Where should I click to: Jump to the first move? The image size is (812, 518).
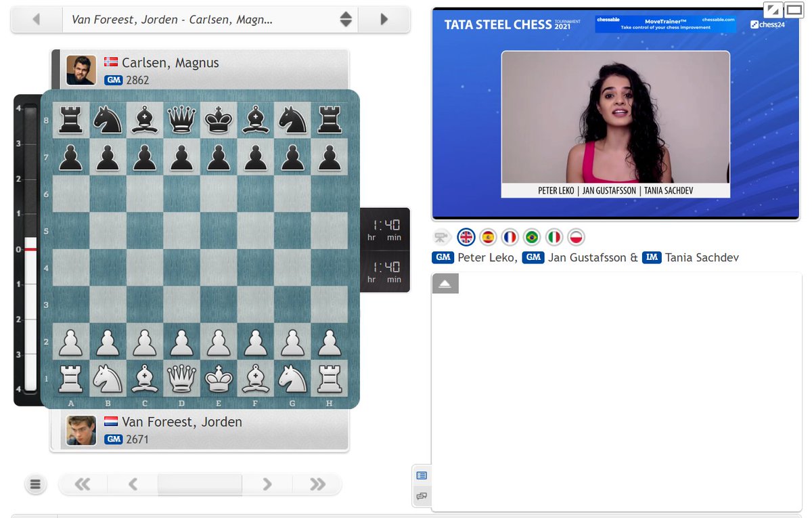(83, 484)
